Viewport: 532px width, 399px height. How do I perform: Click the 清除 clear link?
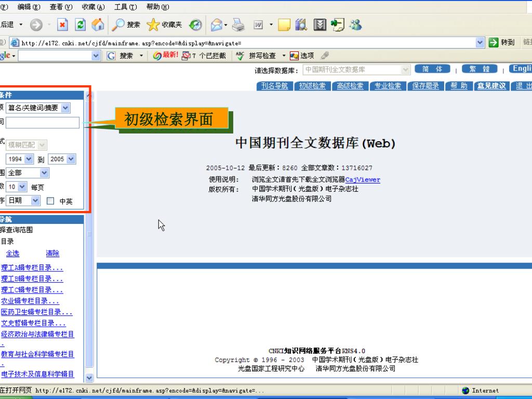click(x=52, y=254)
